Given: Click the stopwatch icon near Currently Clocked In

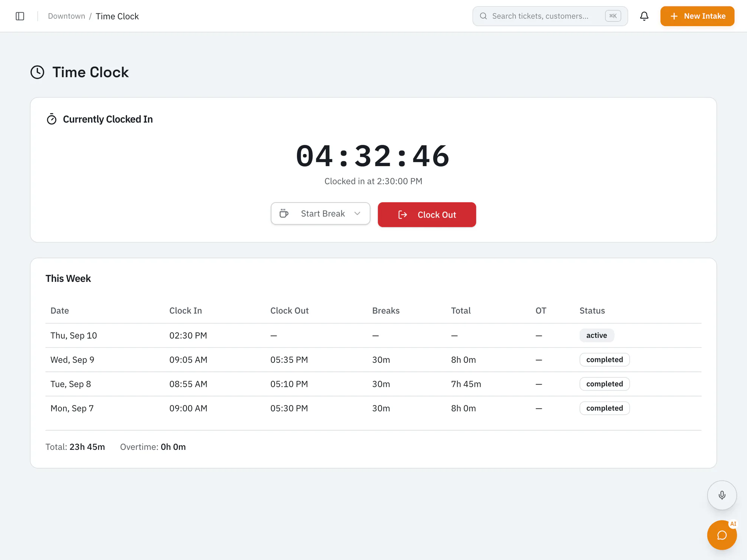Looking at the screenshot, I should 52,119.
